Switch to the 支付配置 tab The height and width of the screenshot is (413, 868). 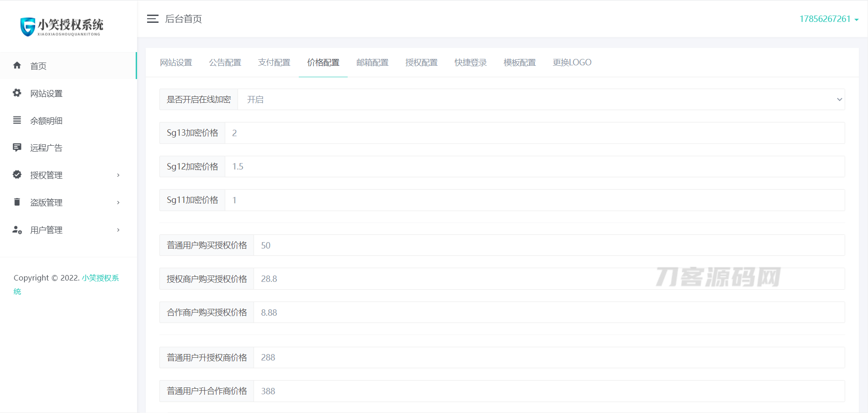coord(274,63)
